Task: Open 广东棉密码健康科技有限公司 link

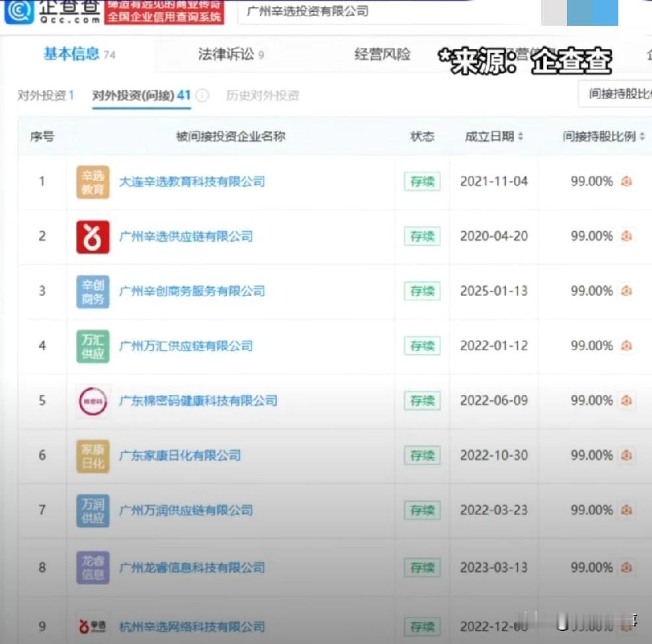Action: click(x=198, y=401)
